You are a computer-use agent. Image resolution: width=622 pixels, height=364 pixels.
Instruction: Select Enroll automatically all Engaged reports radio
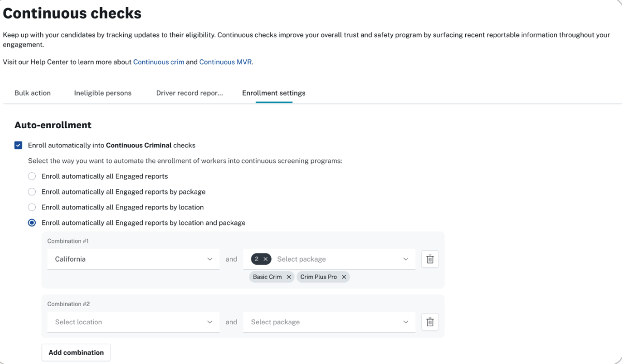[32, 176]
